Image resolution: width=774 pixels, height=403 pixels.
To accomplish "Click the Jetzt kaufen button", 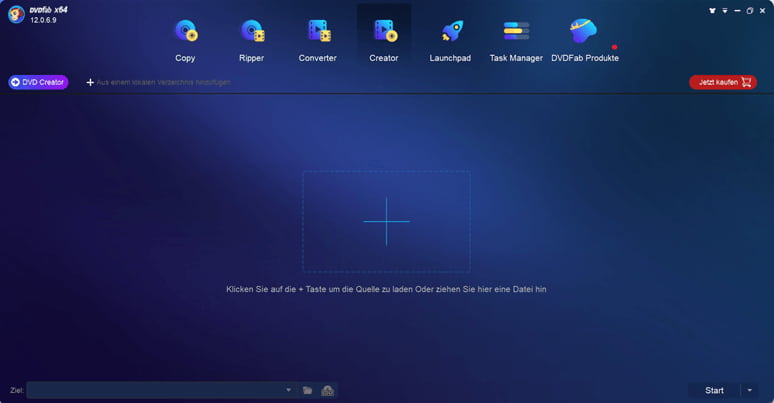I will (723, 82).
